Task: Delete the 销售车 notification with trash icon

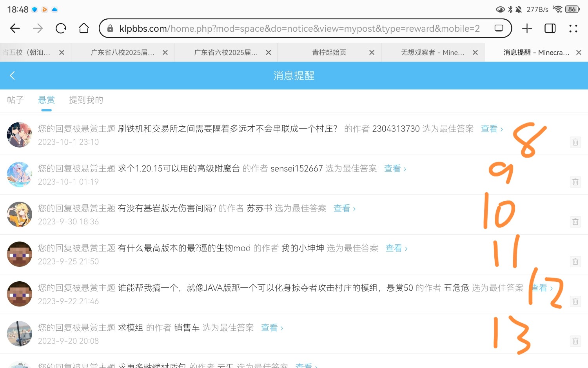Action: click(x=575, y=341)
